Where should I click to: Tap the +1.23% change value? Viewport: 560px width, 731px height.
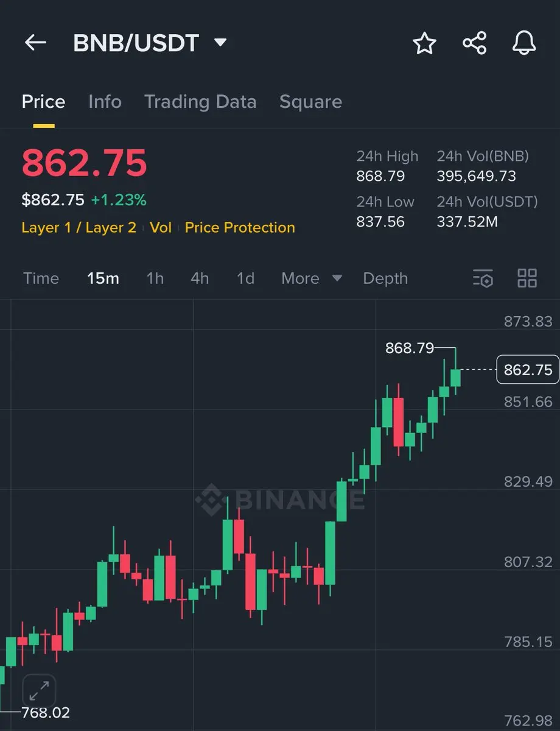click(119, 200)
